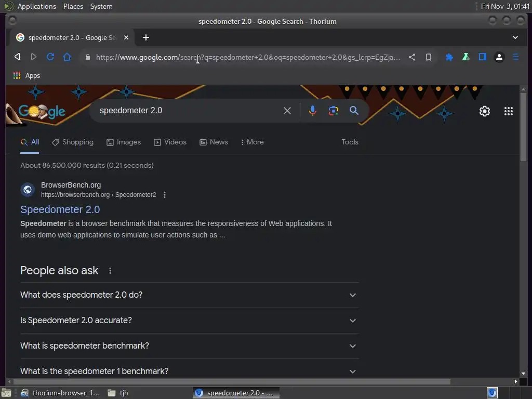Close the speedometer 2.0 tab
Viewport: 532px width, 399px height.
tap(126, 37)
